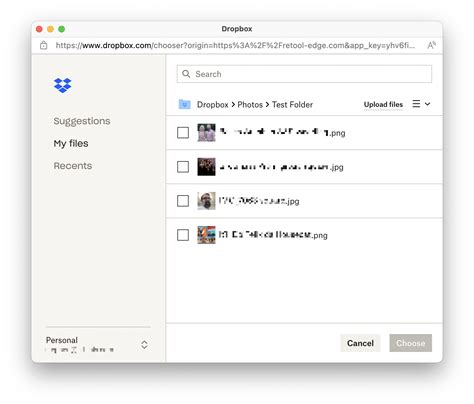Go to Photos in the breadcrumb

point(250,105)
